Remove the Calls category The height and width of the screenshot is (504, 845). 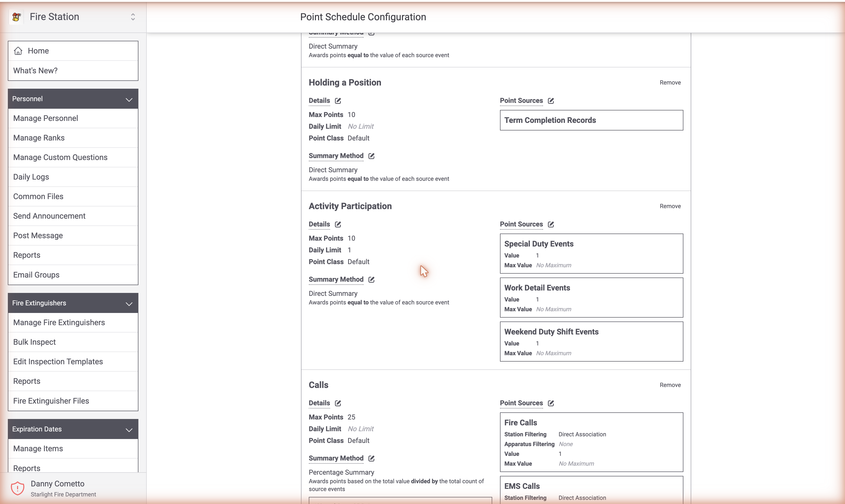tap(670, 385)
